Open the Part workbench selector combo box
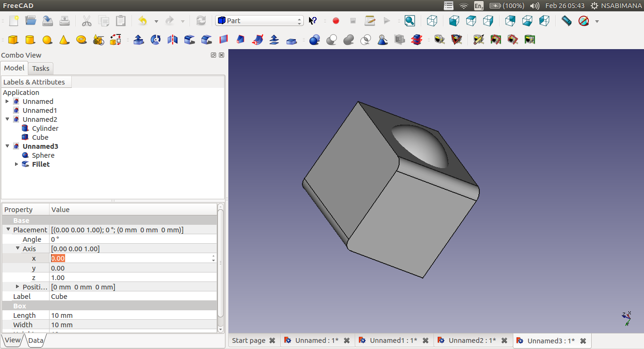This screenshot has height=349, width=644. point(259,21)
